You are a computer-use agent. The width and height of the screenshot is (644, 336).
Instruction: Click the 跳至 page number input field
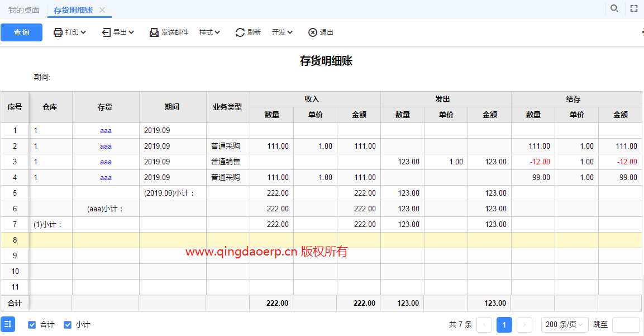click(x=626, y=325)
